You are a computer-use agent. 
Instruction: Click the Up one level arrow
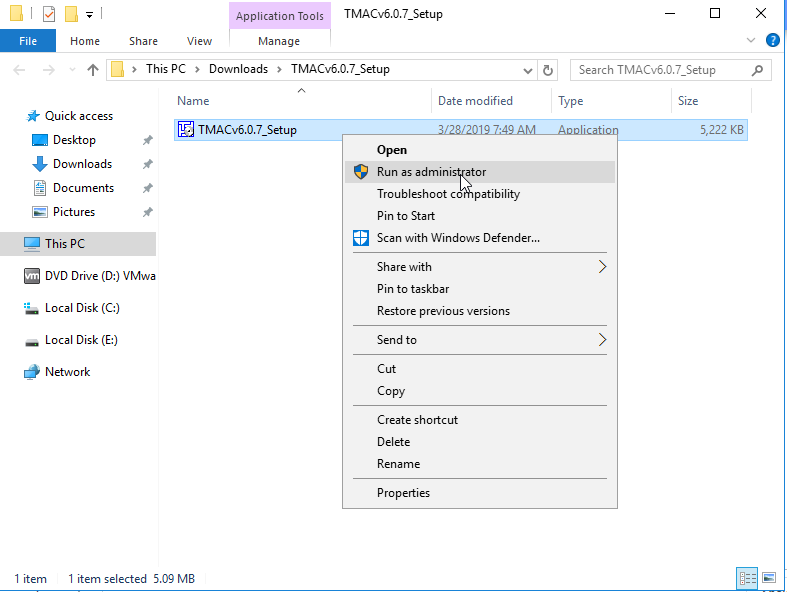93,70
